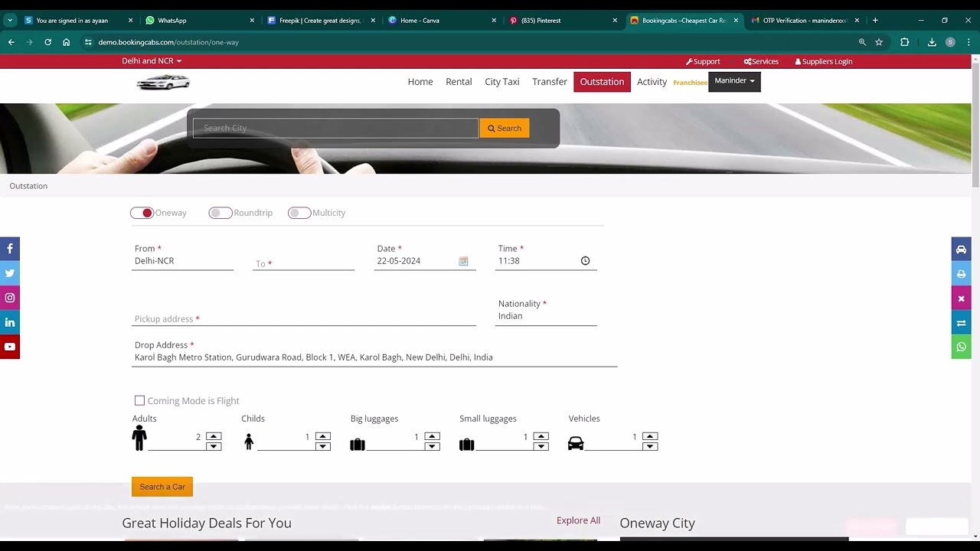980x551 pixels.
Task: Decrease the Small luggages count
Action: 541,446
